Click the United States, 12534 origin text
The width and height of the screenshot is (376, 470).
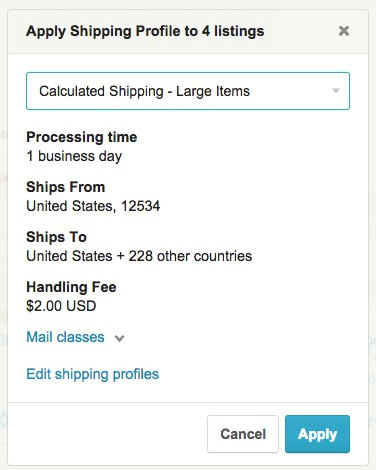tap(93, 206)
